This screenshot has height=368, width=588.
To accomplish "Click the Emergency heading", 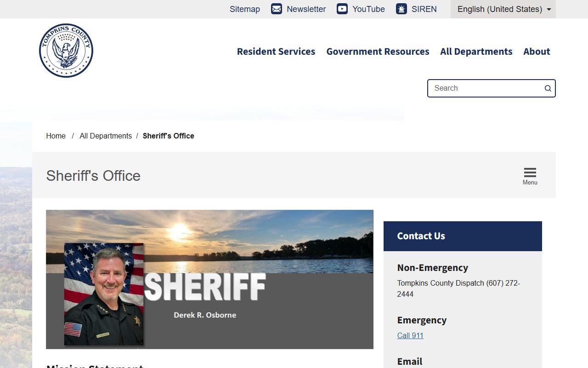I will pyautogui.click(x=422, y=320).
